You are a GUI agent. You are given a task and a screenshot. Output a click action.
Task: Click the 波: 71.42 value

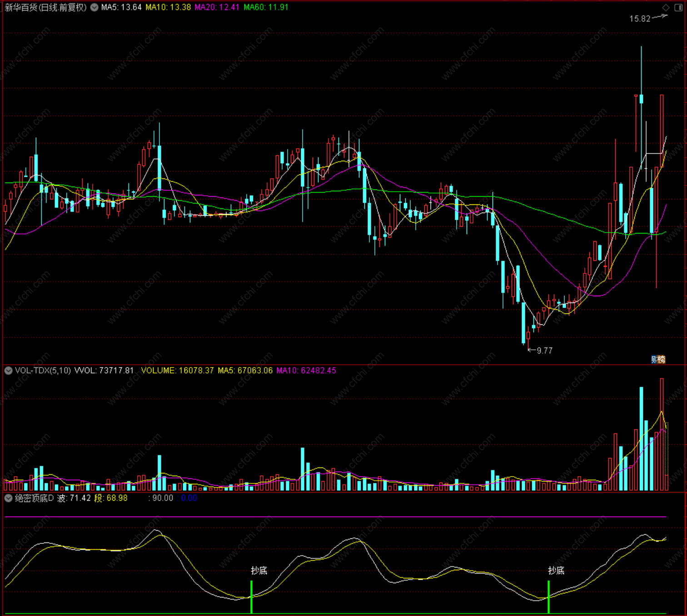tap(74, 498)
